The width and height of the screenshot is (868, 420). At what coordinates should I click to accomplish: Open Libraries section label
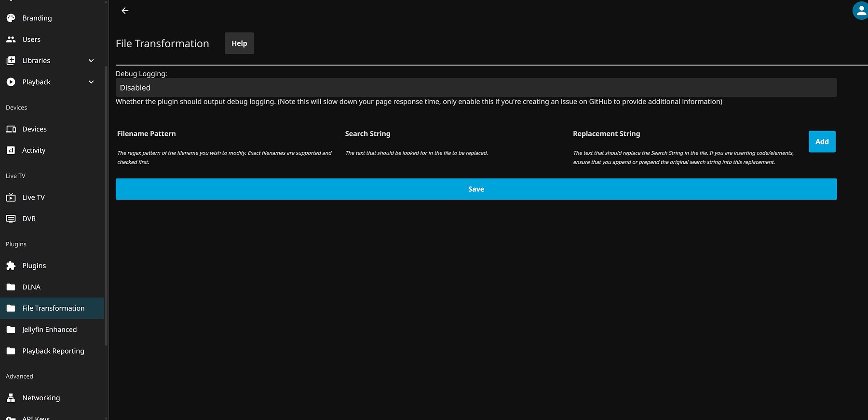(x=36, y=61)
